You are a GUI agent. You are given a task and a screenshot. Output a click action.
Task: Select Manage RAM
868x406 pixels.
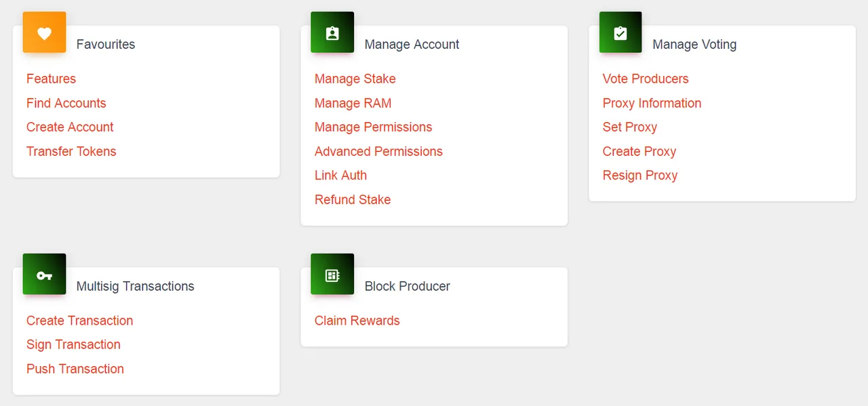click(x=353, y=103)
